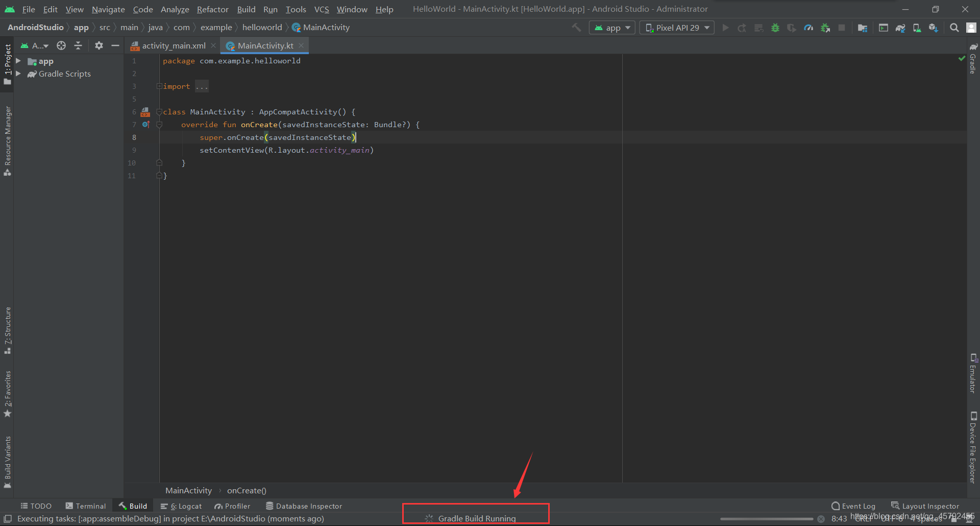980x526 pixels.
Task: Toggle the Emulator tool window
Action: pyautogui.click(x=973, y=373)
